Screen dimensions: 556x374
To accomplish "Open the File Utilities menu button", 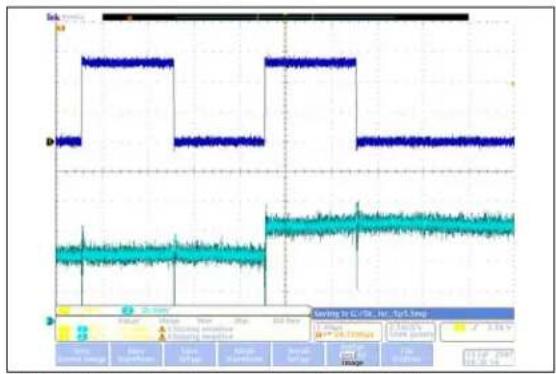I will click(x=407, y=354).
